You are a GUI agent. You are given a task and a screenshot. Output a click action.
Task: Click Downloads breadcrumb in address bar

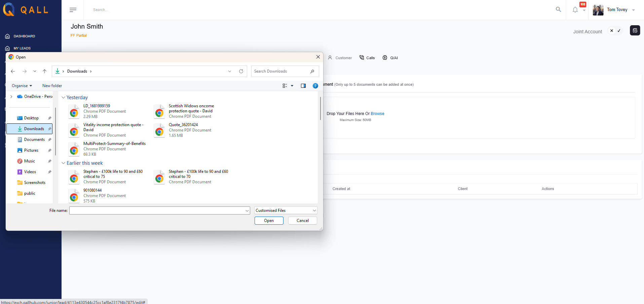tap(77, 71)
